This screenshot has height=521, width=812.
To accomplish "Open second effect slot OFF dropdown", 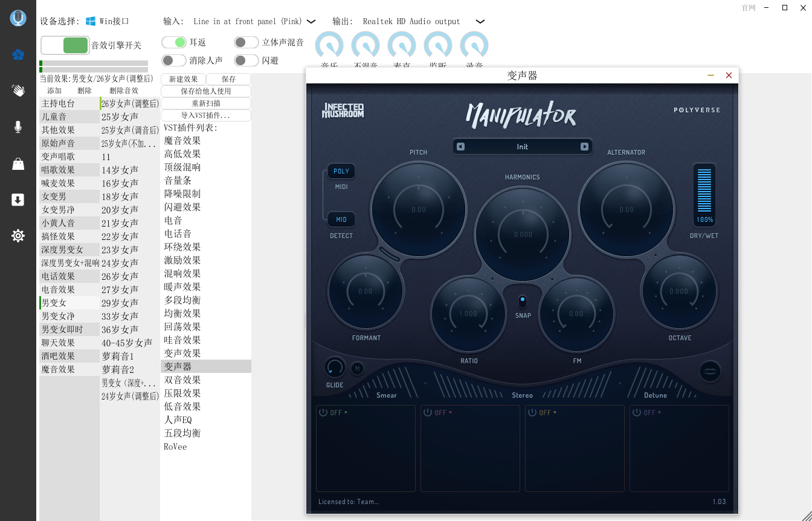I will 443,413.
